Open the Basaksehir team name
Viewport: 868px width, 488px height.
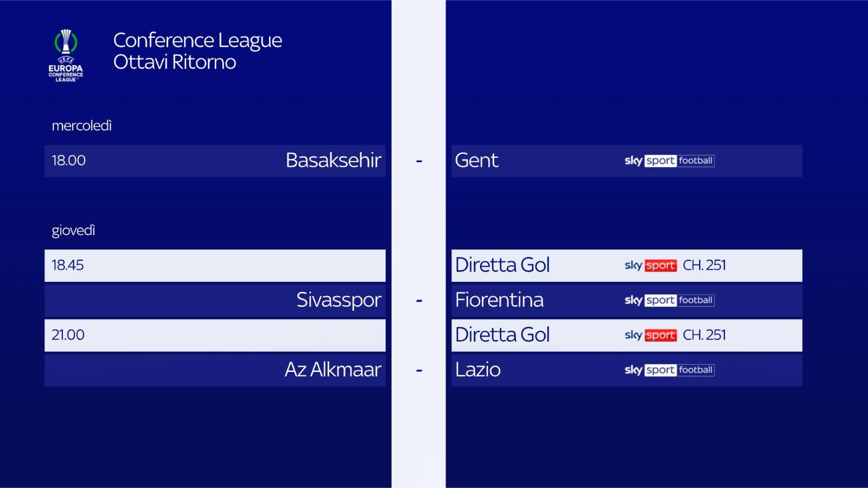pyautogui.click(x=333, y=160)
